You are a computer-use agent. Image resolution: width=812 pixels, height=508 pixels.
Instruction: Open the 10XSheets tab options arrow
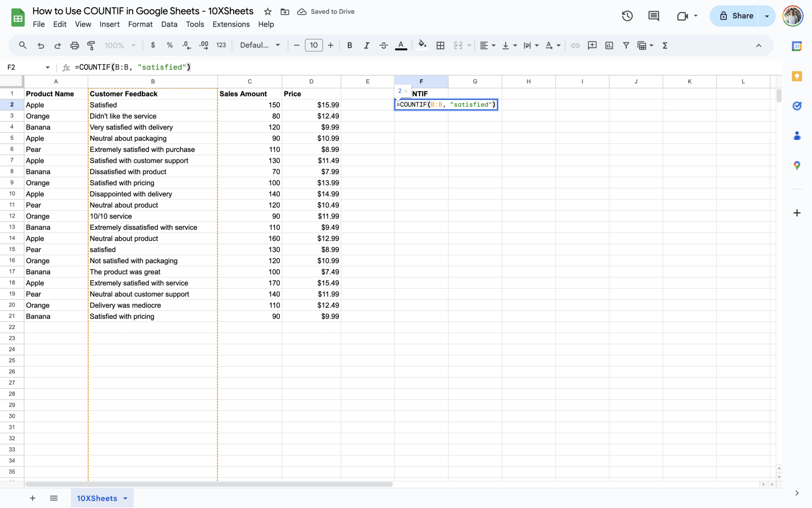pos(125,498)
